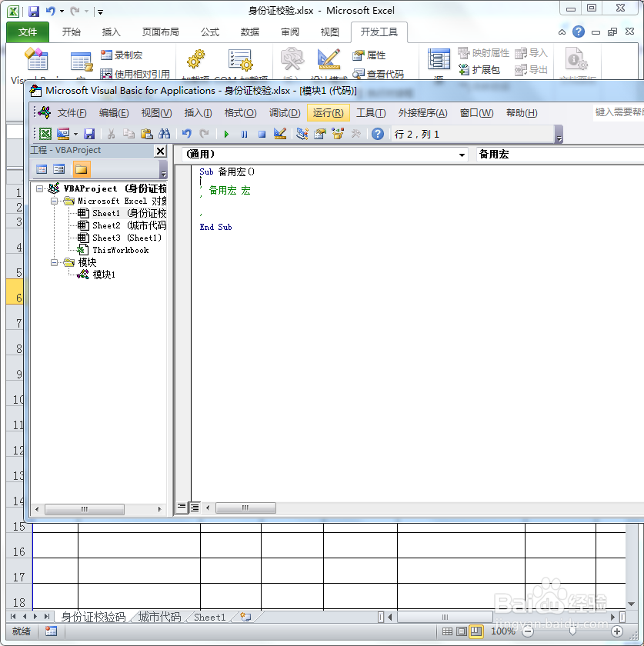The image size is (644, 646).
Task: Select Sheet2 (城市代码) in project tree
Action: [x=122, y=226]
